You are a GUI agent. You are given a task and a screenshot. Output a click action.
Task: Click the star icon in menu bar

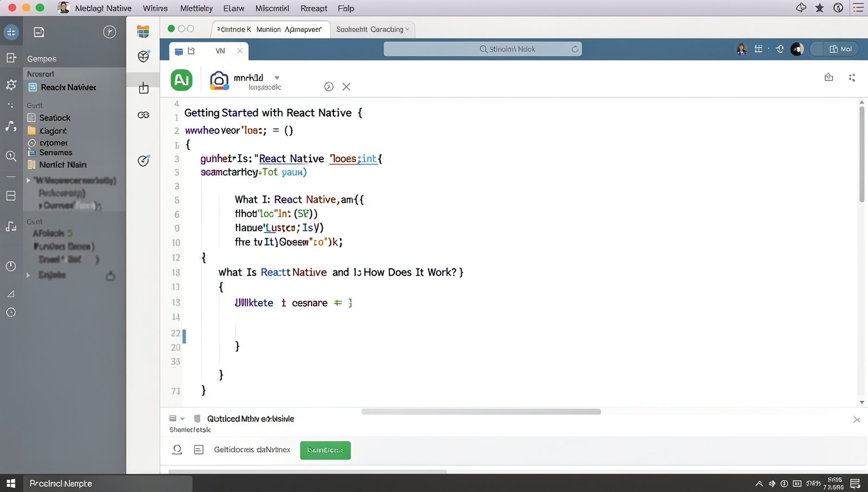(820, 8)
